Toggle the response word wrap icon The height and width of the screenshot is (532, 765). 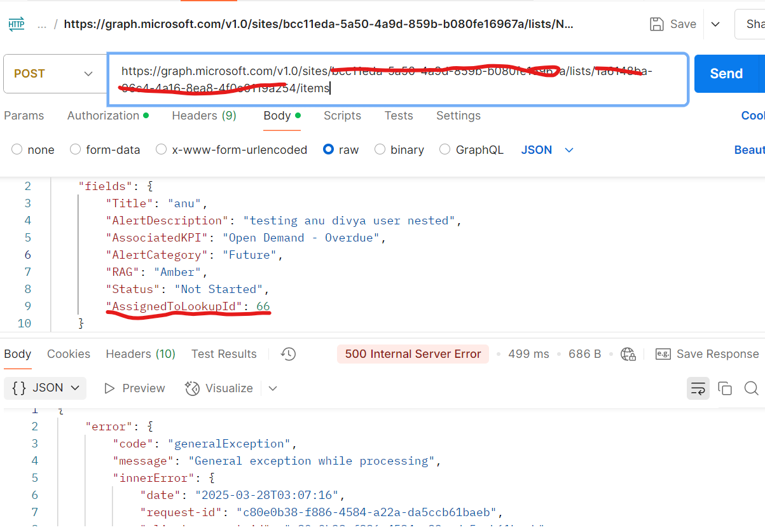698,388
